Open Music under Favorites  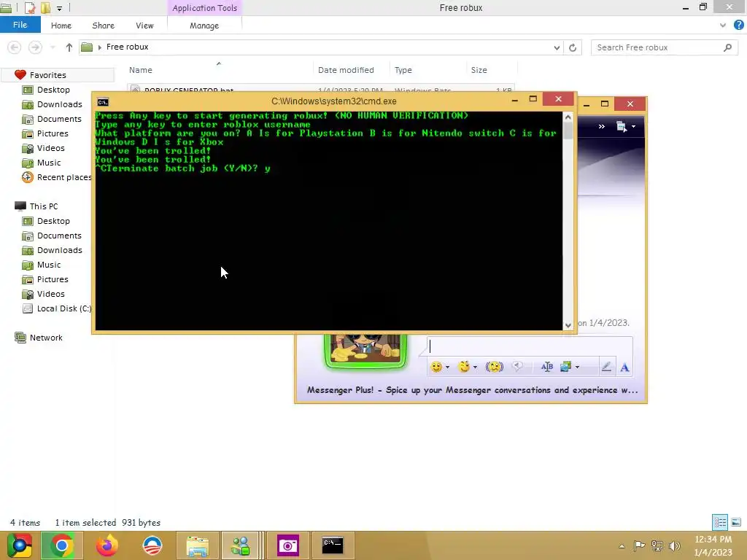(x=49, y=163)
